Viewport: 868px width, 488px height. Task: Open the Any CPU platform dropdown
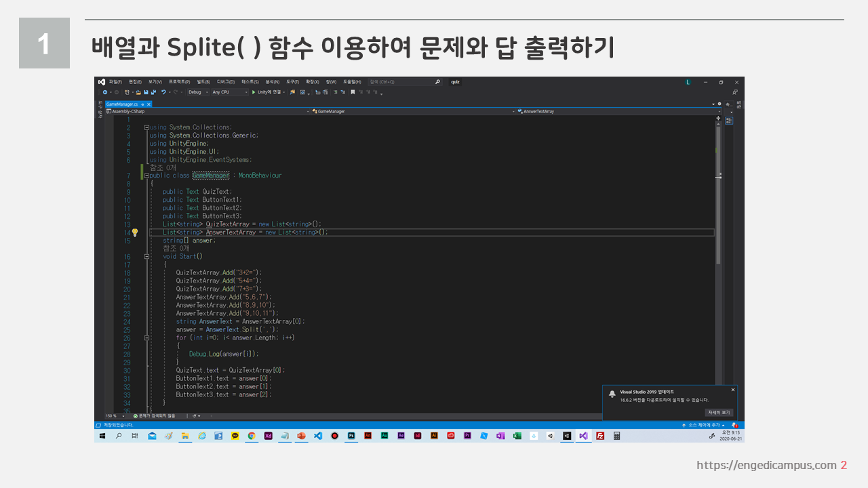coord(231,92)
